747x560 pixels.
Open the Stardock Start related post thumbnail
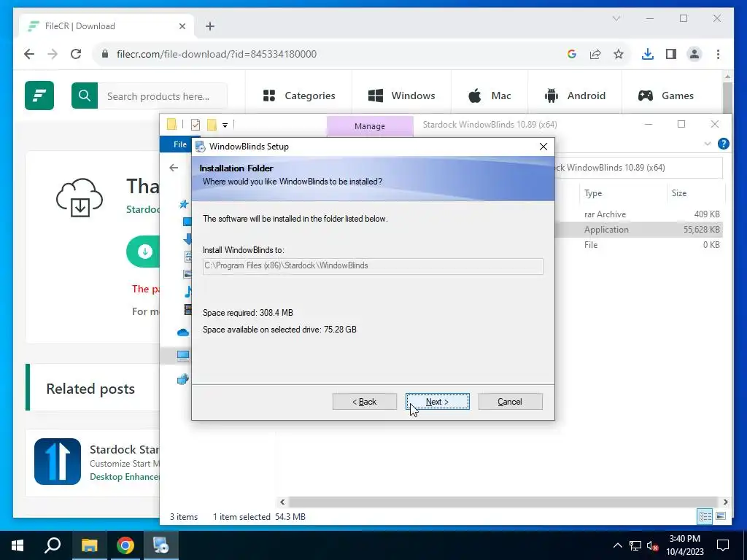pyautogui.click(x=58, y=462)
